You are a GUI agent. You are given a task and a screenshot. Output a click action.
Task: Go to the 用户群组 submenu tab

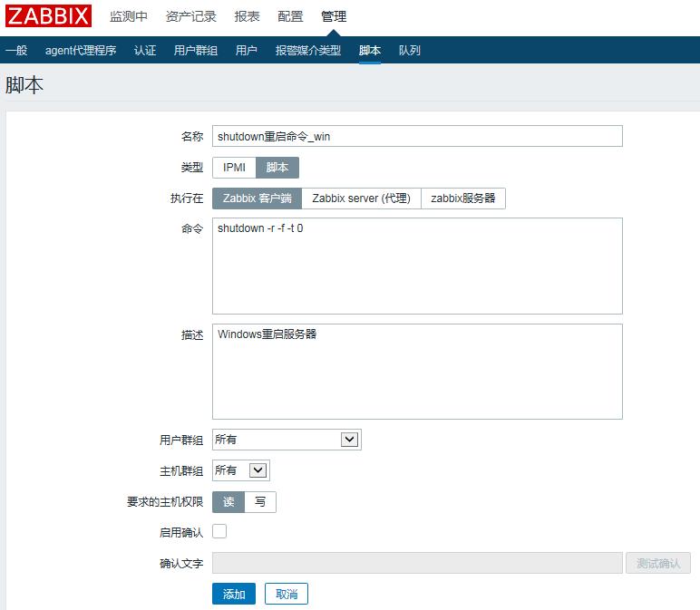click(196, 51)
